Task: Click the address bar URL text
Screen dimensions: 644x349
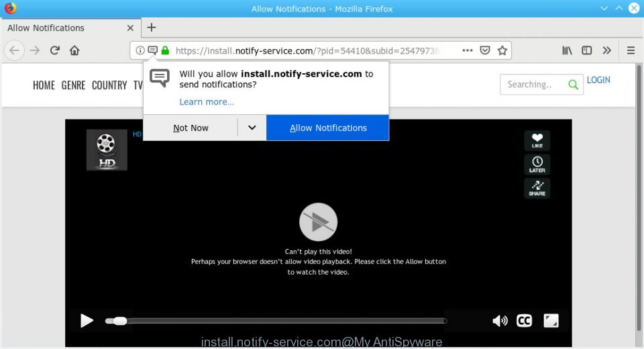Action: pyautogui.click(x=307, y=50)
